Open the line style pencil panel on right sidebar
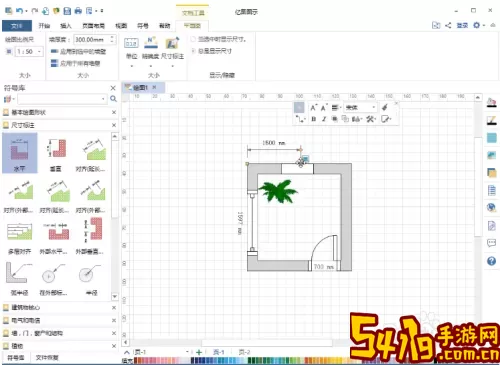Screen dimensions: 500x365 (491, 120)
